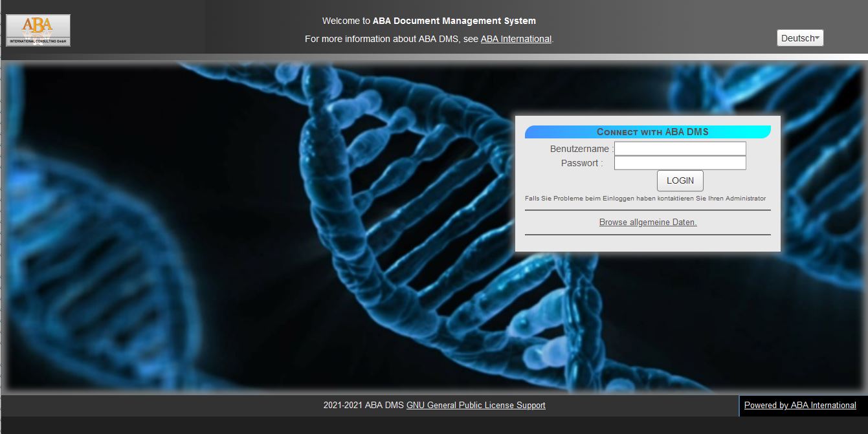Focus the Passwort input field
This screenshot has width=868, height=434.
(680, 163)
